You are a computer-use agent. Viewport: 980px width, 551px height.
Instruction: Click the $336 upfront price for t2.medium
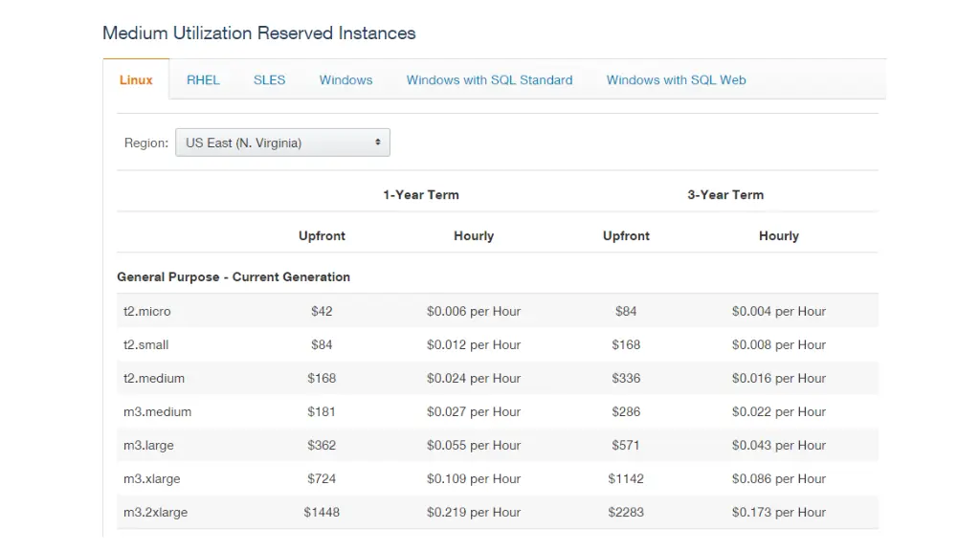click(x=626, y=379)
